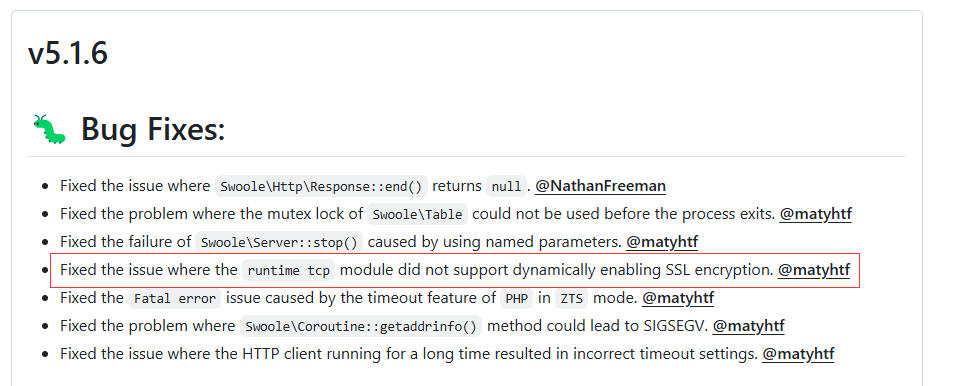Click the Fatal error code snippet
955x386 pixels.
pyautogui.click(x=174, y=298)
